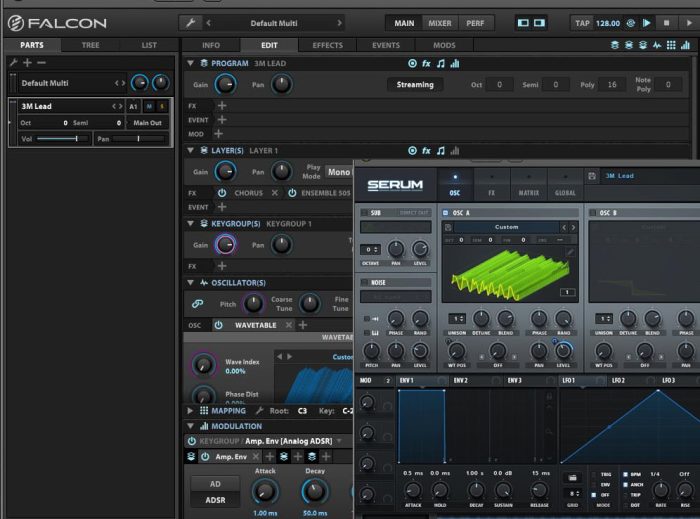700x519 pixels.
Task: Collapse the OSCILLATOR(S) section
Action: coord(191,282)
